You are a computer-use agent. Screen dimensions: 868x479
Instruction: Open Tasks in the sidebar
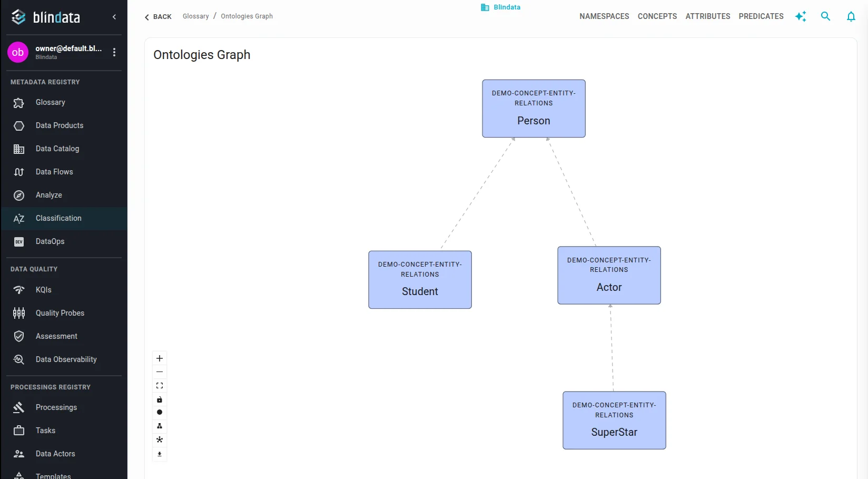tap(64, 431)
